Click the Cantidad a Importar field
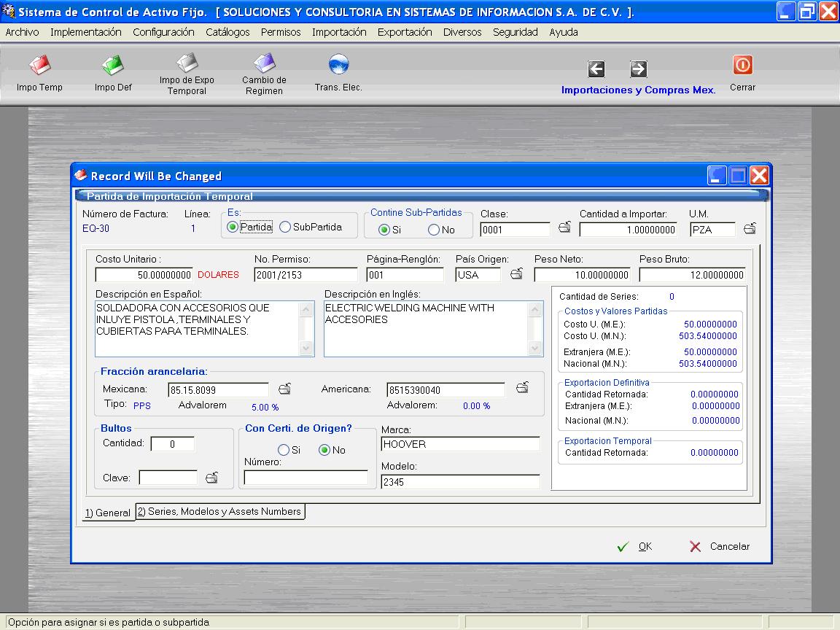Image resolution: width=840 pixels, height=630 pixels. (629, 230)
